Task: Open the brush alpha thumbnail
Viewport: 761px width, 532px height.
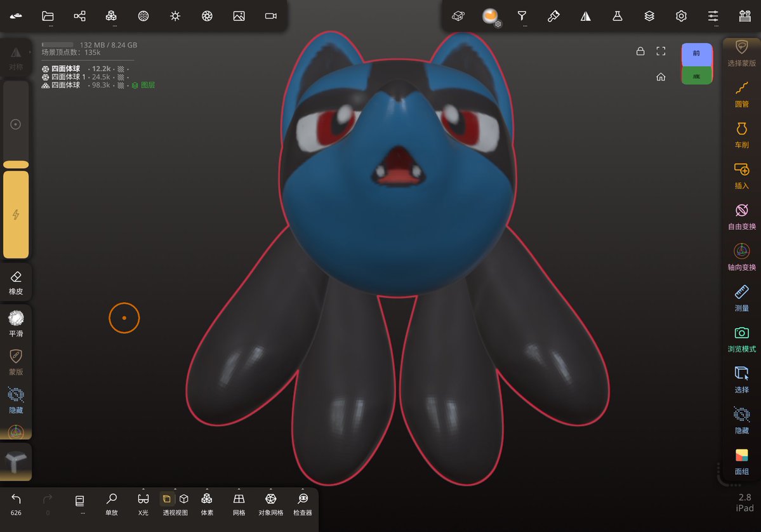Action: (15, 461)
